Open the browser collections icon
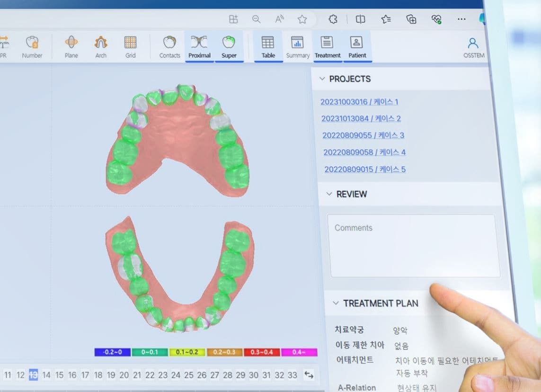 click(411, 19)
